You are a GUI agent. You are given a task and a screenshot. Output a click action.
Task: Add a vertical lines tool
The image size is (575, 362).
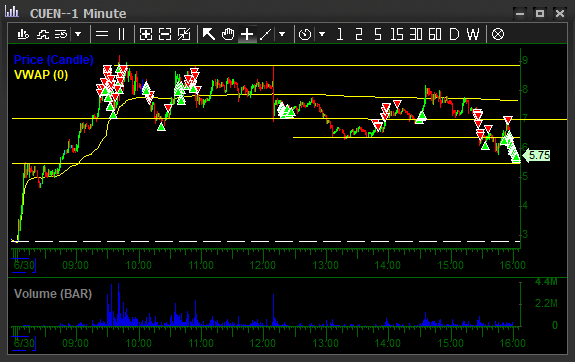tap(121, 34)
